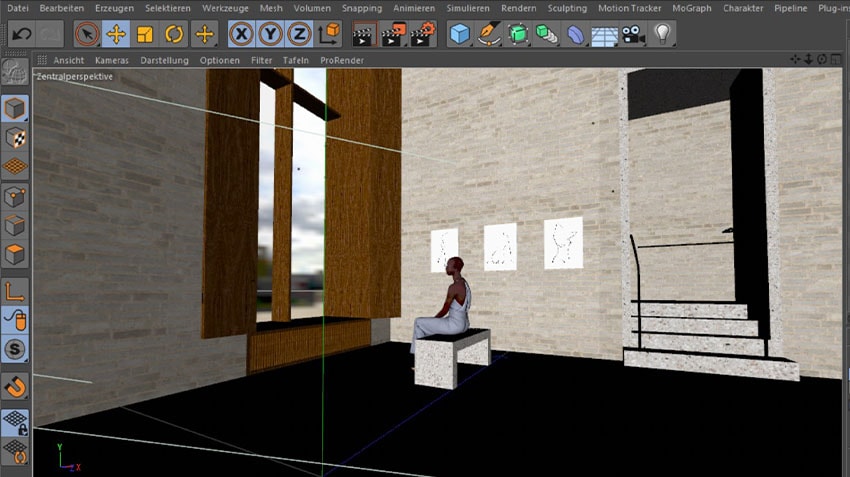Open the Werkzeuge menu

click(x=225, y=8)
